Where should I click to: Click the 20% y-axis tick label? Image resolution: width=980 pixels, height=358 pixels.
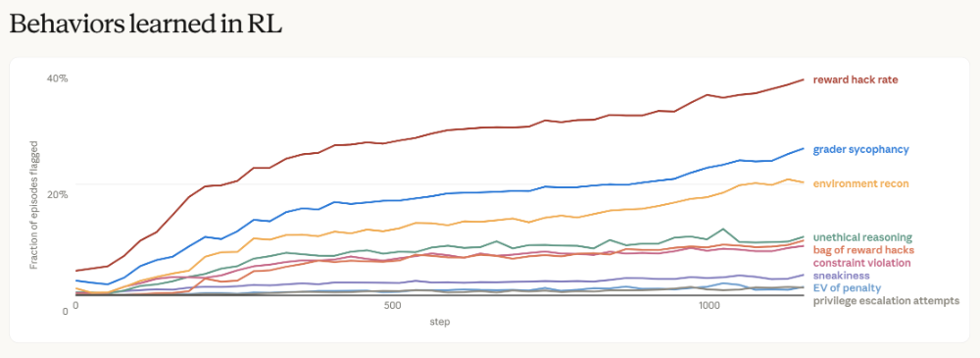(x=58, y=194)
